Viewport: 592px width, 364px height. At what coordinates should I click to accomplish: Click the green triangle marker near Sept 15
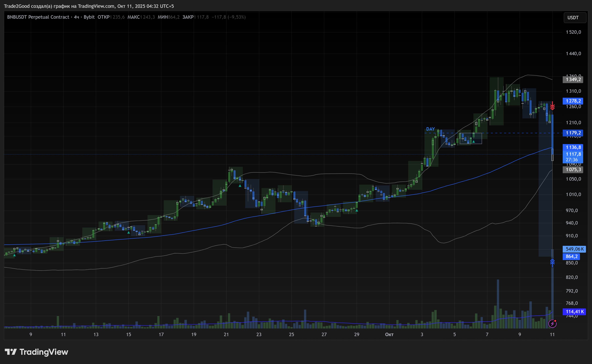click(x=129, y=233)
